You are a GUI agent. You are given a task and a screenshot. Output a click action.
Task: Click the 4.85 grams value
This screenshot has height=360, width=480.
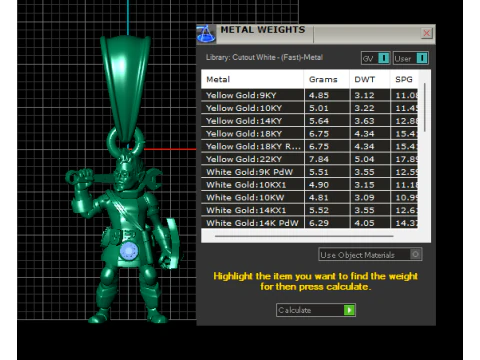point(319,95)
